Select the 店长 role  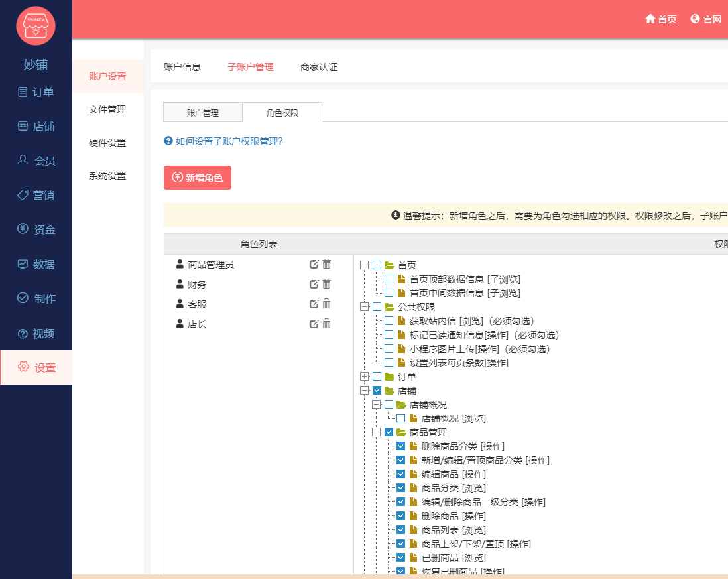(x=197, y=324)
